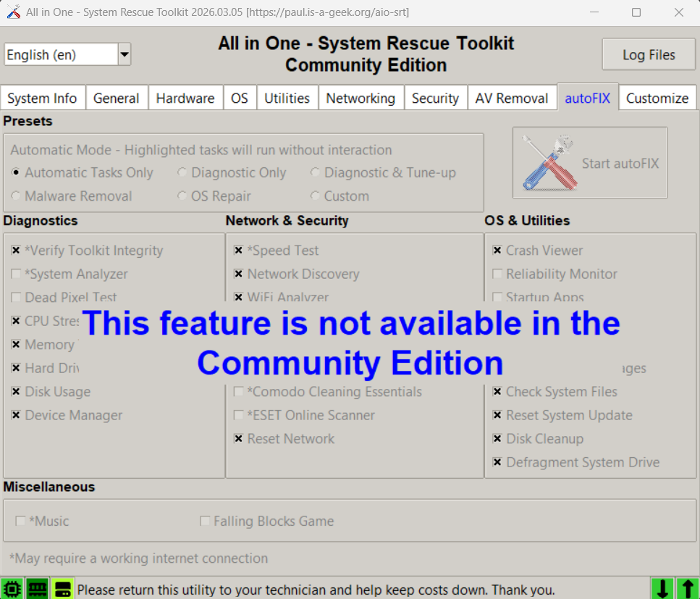700x599 pixels.
Task: Click the green CPU chip status icon
Action: [x=12, y=588]
